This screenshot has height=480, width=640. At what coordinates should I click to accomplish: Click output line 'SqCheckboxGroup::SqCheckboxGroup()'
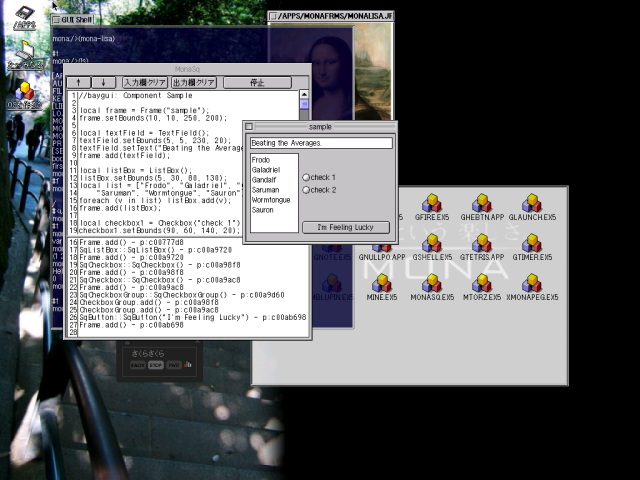pos(182,295)
